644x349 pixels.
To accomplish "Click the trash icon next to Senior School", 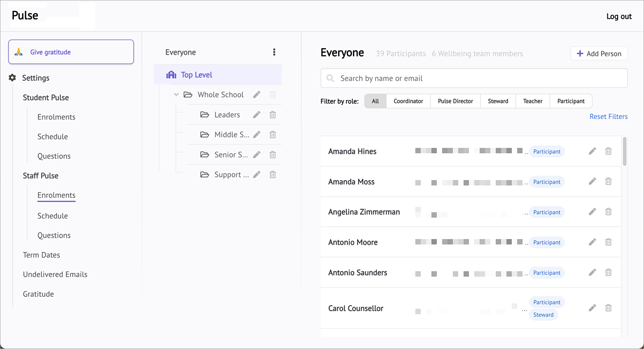I will (272, 154).
